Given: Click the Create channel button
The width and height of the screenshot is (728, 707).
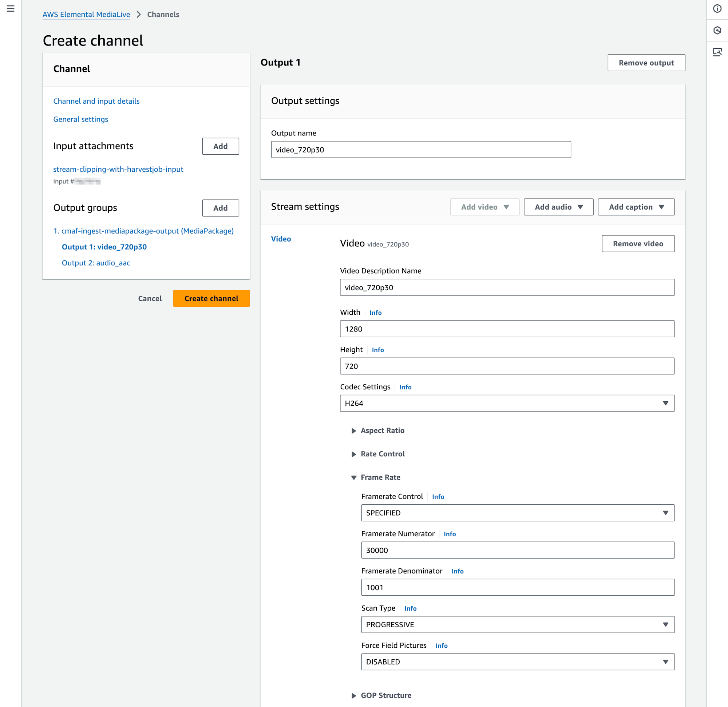Looking at the screenshot, I should (x=211, y=298).
